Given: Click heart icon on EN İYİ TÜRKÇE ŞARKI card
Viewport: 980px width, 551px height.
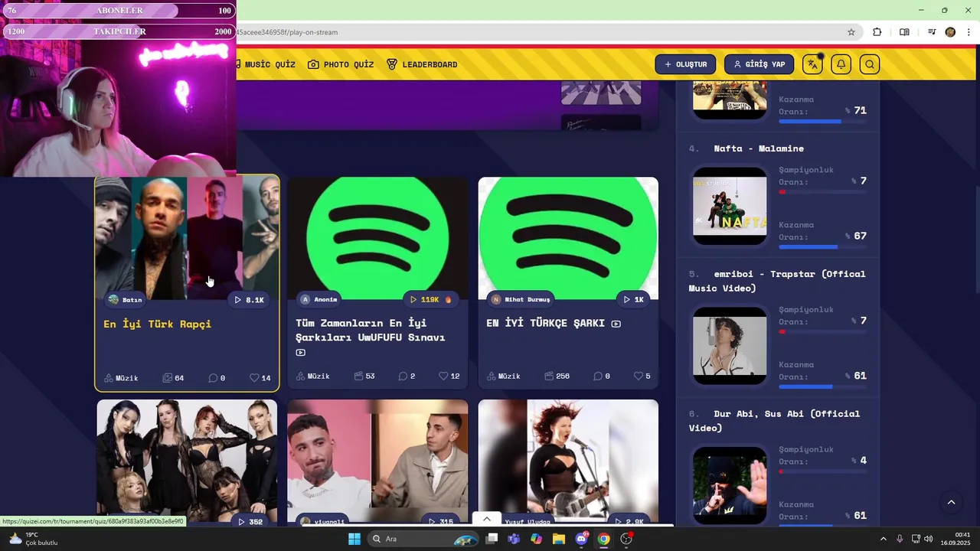Looking at the screenshot, I should 638,377.
